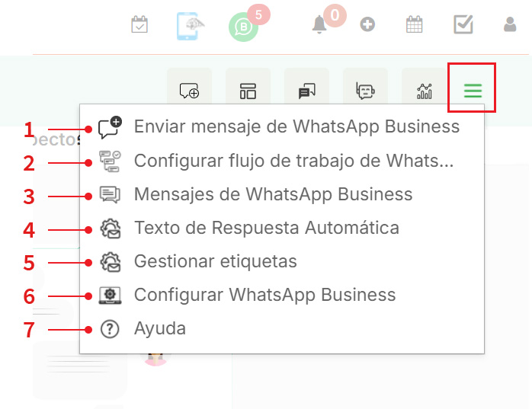Open Mensajes de WhatsApp Business
Image resolution: width=532 pixels, height=409 pixels.
[273, 194]
